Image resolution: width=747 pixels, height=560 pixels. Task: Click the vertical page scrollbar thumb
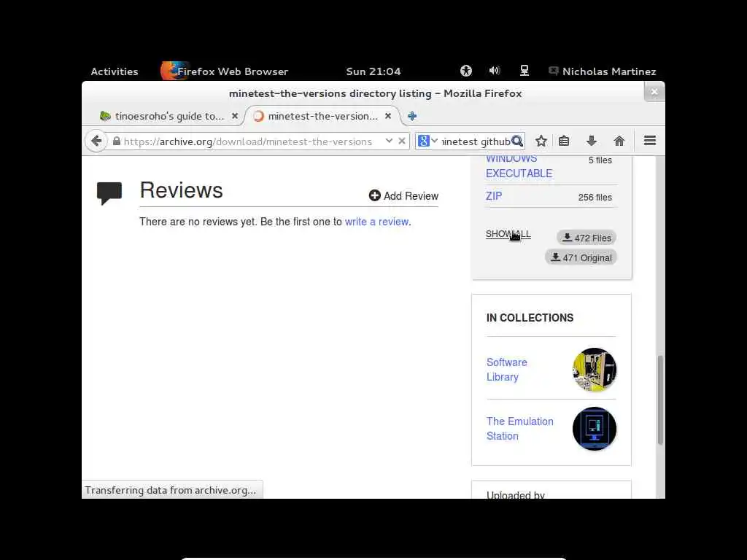coord(659,400)
